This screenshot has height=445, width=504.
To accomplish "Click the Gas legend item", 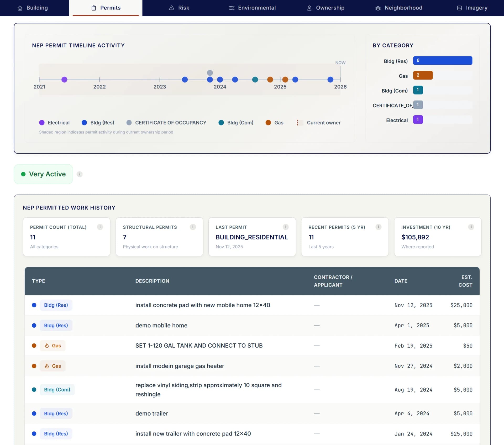I will pyautogui.click(x=275, y=123).
